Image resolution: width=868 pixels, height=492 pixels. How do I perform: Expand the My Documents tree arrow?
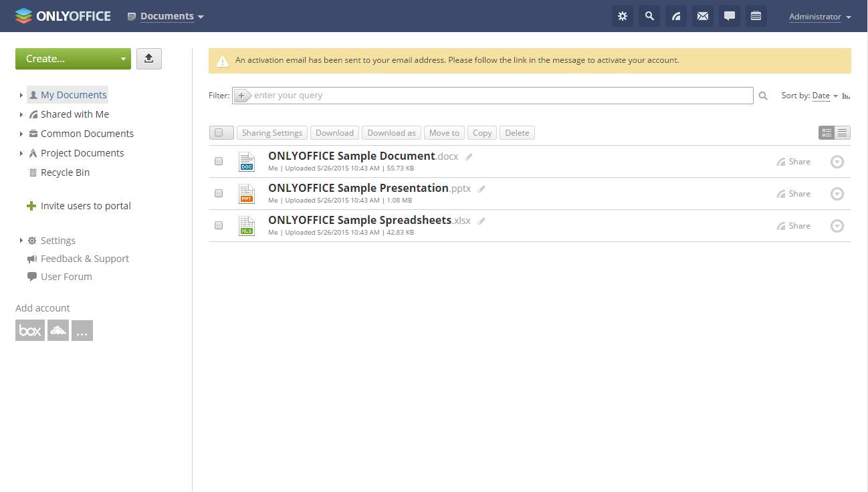coord(21,96)
